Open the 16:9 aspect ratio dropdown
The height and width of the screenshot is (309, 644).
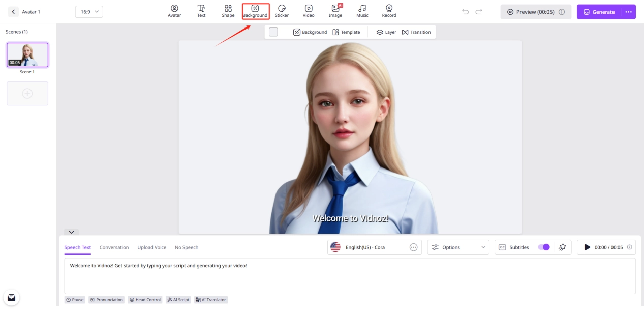89,12
